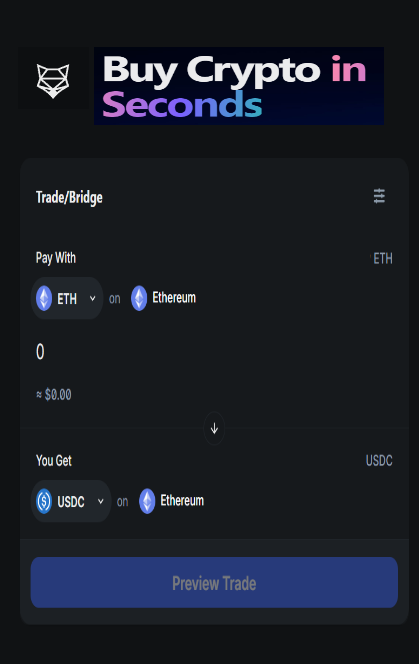Click the Preview Trade button
This screenshot has width=419, height=664.
pyautogui.click(x=214, y=583)
